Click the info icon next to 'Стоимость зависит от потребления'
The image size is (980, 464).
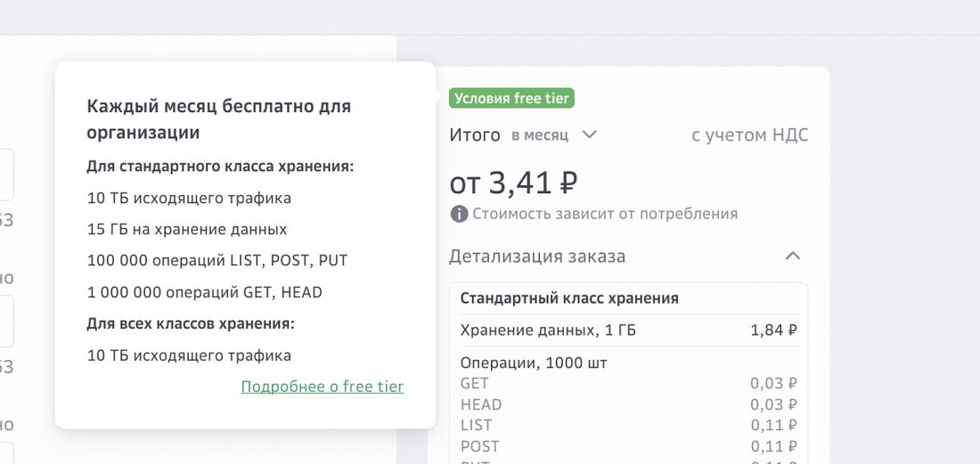(459, 215)
